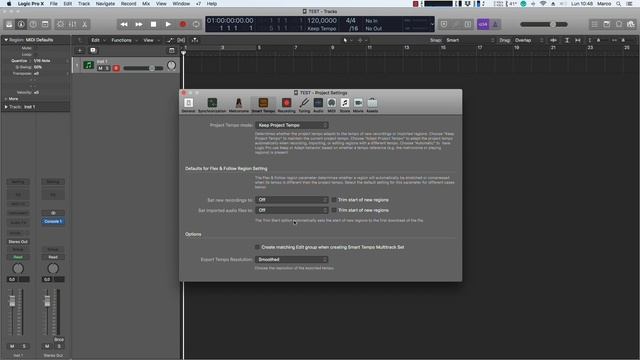Expand the Track Inst 1 disclosure triangle
This screenshot has height=360, width=640.
(6, 107)
